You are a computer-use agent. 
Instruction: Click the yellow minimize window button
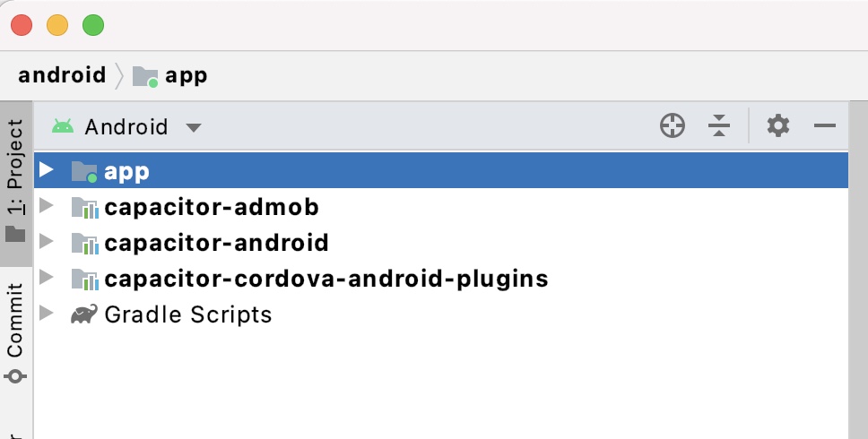point(57,25)
